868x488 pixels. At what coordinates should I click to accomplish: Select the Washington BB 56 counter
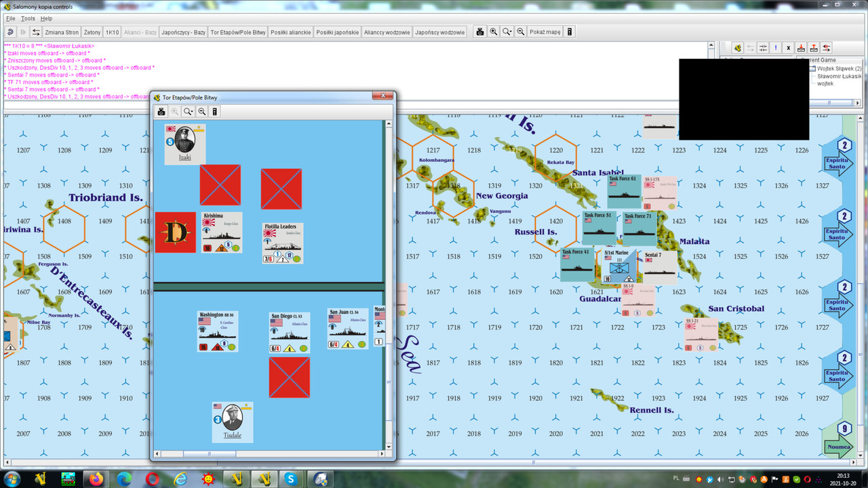(x=218, y=331)
